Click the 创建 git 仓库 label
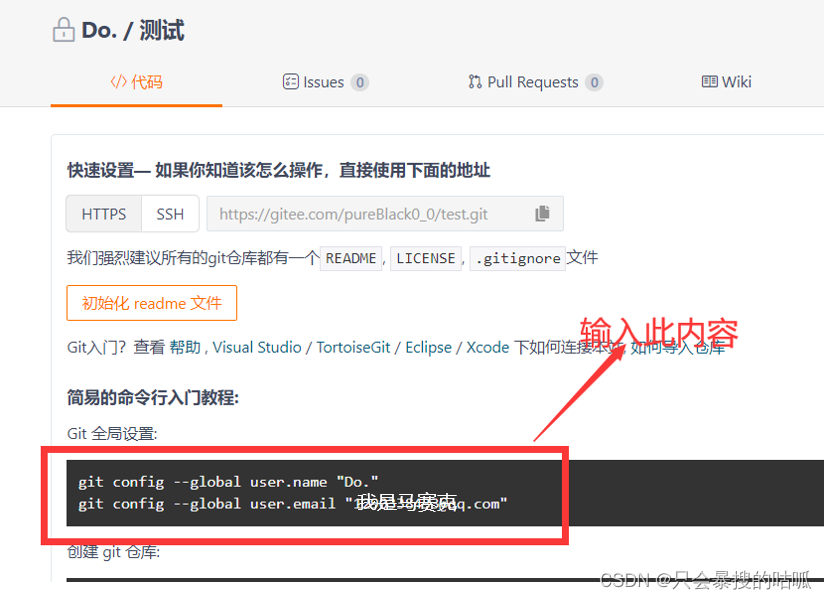The height and width of the screenshot is (599, 827). (113, 552)
